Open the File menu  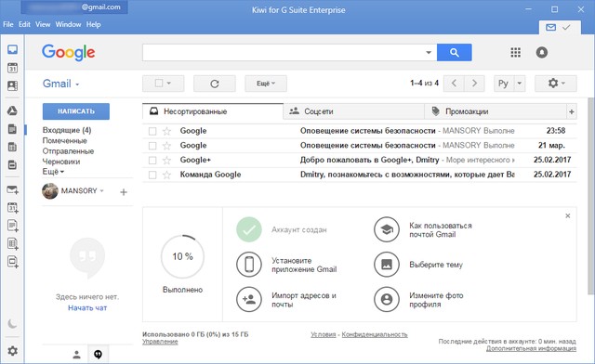point(8,24)
